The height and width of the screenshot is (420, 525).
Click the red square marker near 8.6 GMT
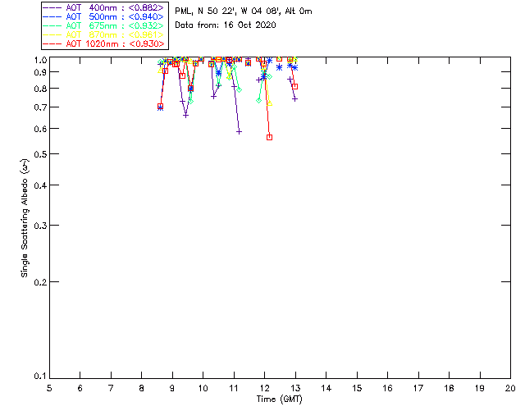pos(160,107)
